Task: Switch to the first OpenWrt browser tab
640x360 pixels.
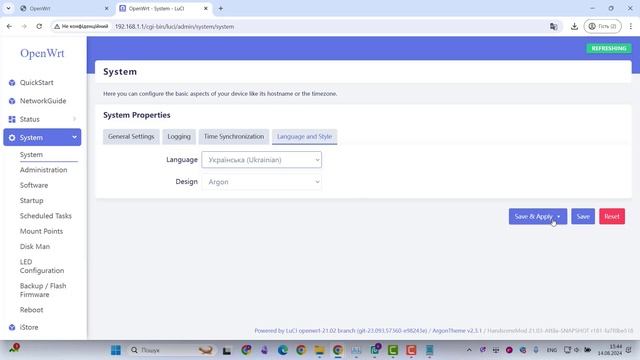Action: [x=63, y=8]
